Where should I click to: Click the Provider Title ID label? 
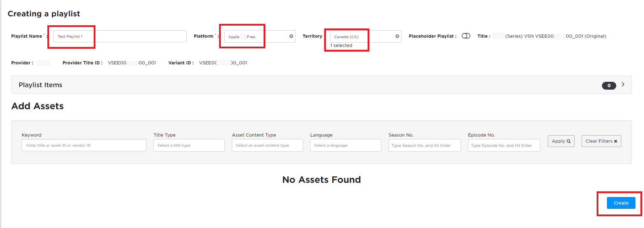pos(83,63)
